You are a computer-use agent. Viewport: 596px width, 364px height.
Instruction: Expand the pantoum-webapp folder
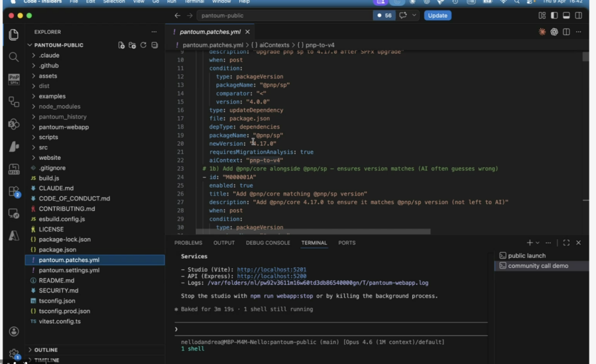click(63, 127)
